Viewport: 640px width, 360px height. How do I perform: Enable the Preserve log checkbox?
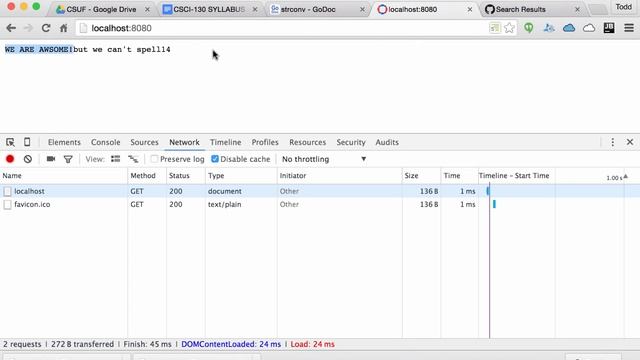pyautogui.click(x=154, y=159)
